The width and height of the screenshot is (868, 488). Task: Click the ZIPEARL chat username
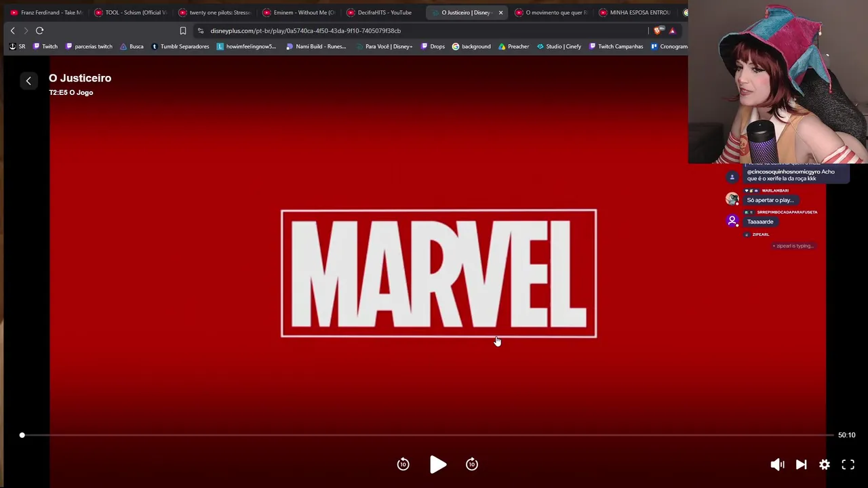(761, 235)
